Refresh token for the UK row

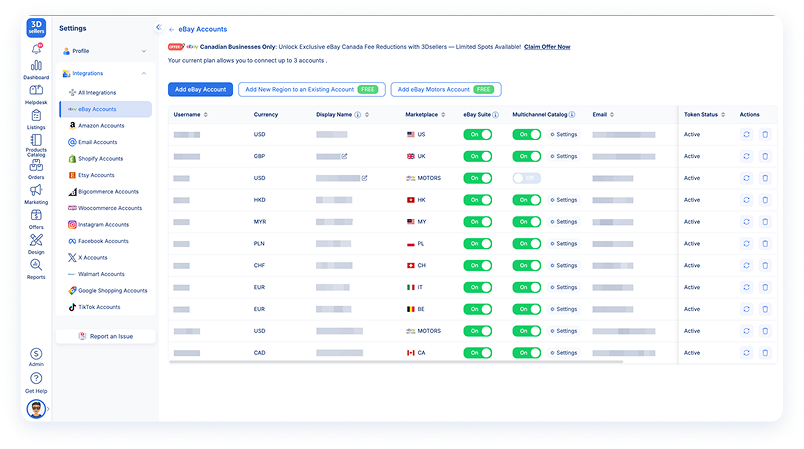tap(746, 156)
